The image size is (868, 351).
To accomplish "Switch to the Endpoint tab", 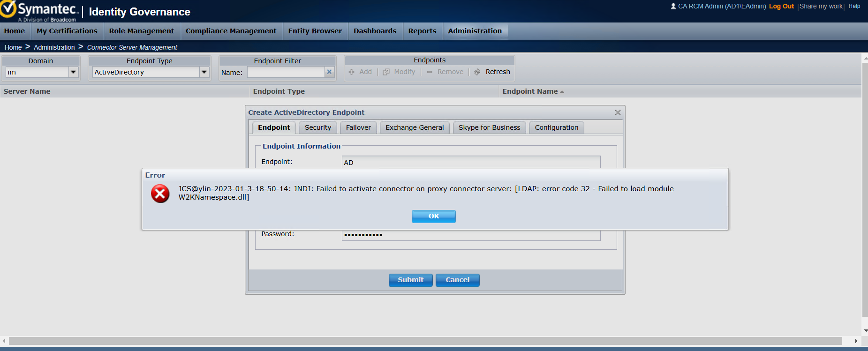I will click(x=274, y=127).
